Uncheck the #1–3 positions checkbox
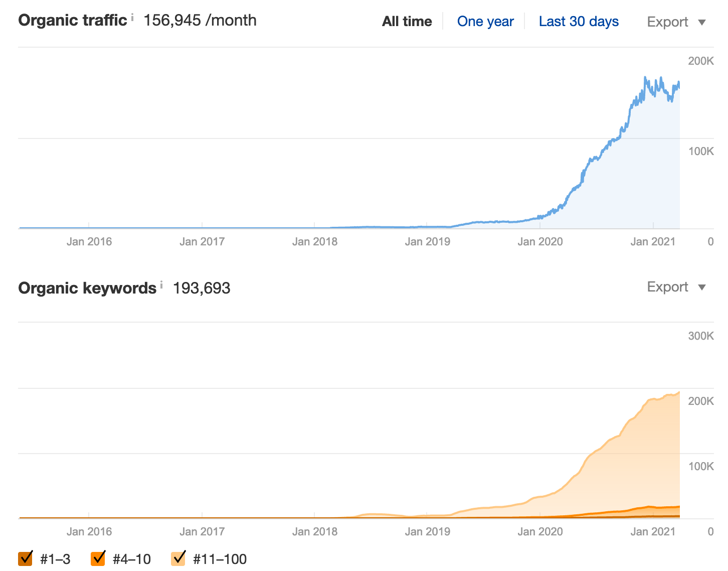This screenshot has height=571, width=728. tap(26, 558)
